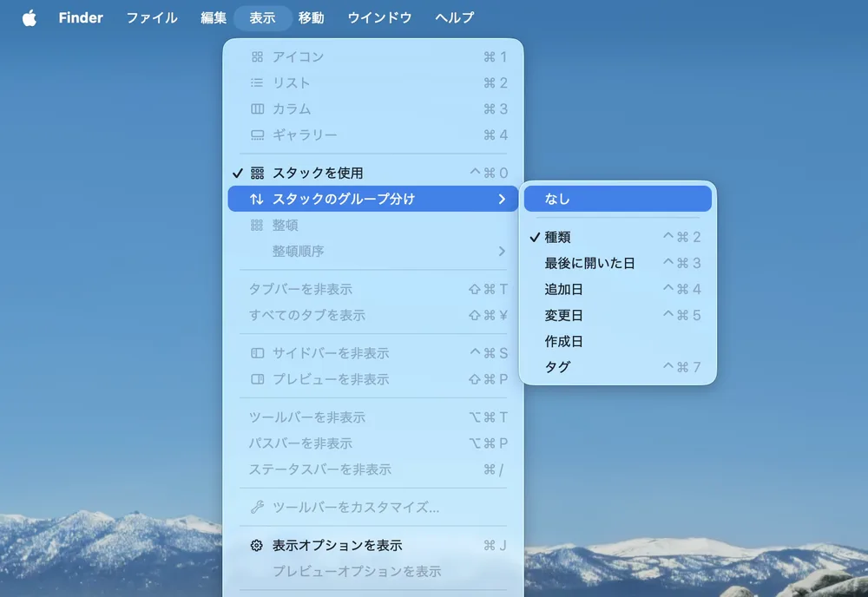
Task: Group stacks by 作成日
Action: [618, 341]
